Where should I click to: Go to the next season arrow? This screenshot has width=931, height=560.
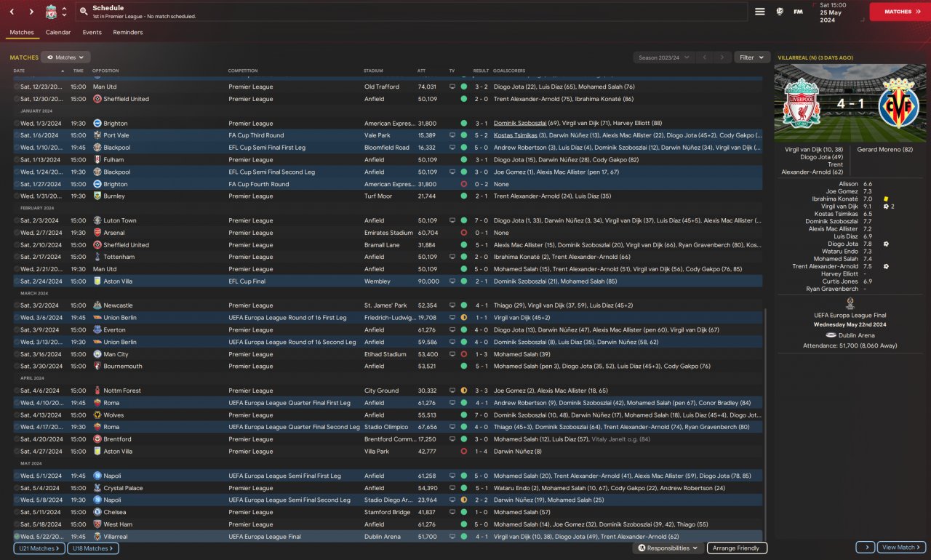(x=722, y=57)
